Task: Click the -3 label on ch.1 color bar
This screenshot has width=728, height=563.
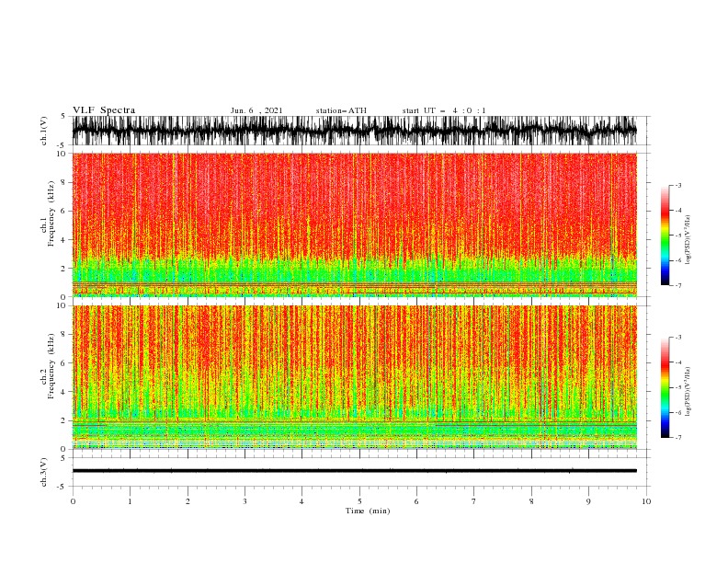Action: [678, 185]
